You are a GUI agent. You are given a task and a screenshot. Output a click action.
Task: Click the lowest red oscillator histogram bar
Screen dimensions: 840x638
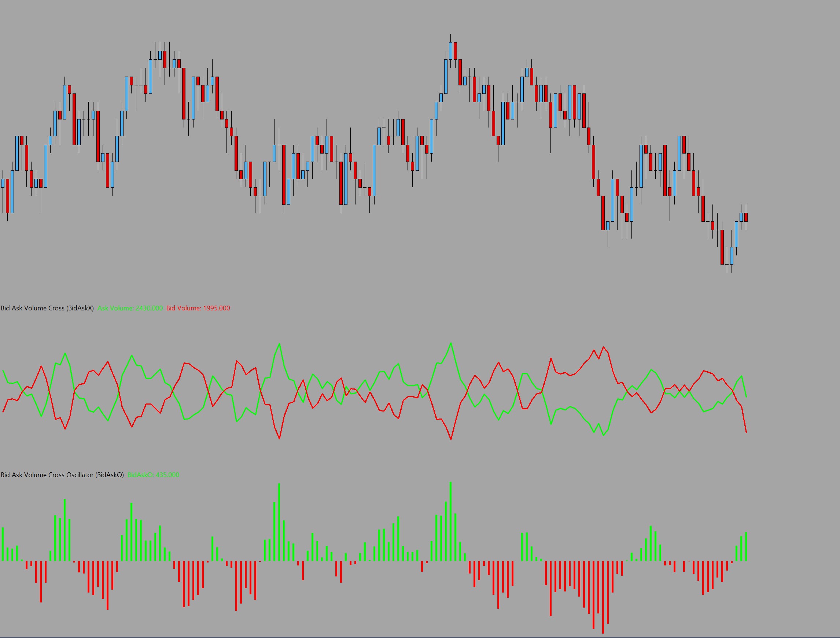tap(603, 597)
